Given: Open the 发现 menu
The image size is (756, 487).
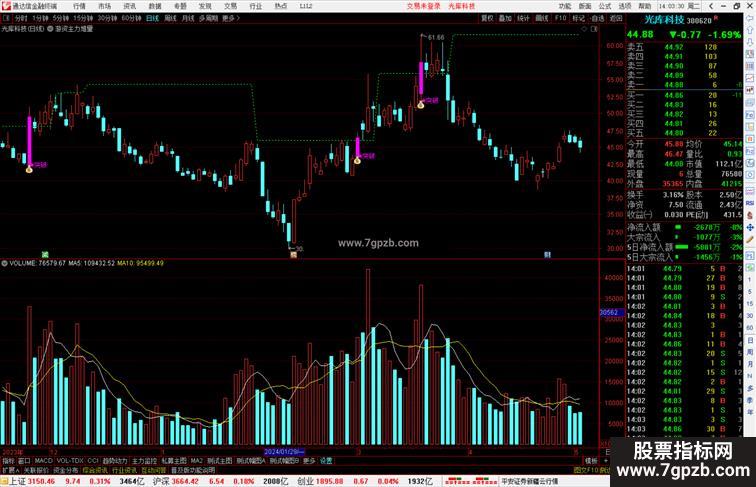Looking at the screenshot, I should coord(205,6).
